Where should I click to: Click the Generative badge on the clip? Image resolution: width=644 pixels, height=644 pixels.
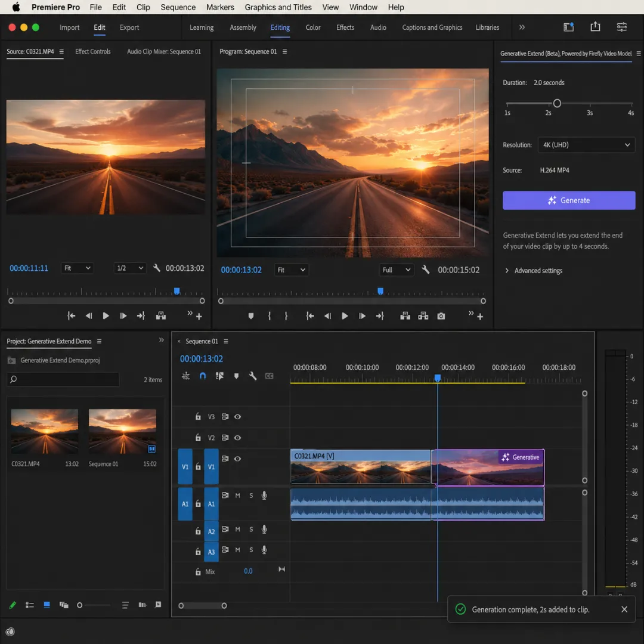coord(521,457)
